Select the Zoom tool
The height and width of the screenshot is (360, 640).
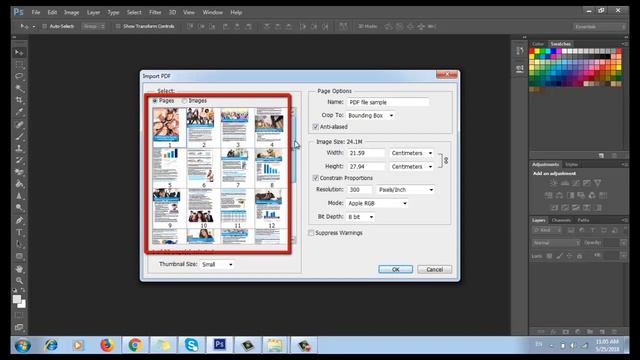coord(19,281)
